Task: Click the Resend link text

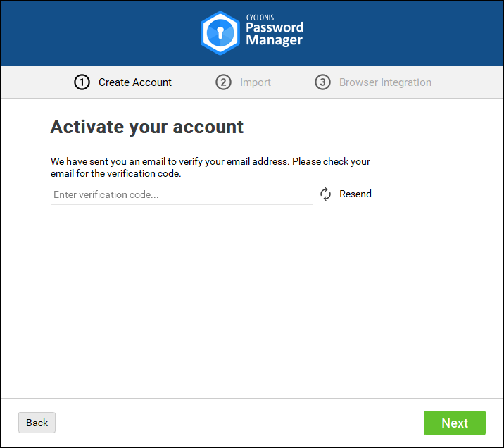Action: pos(355,194)
